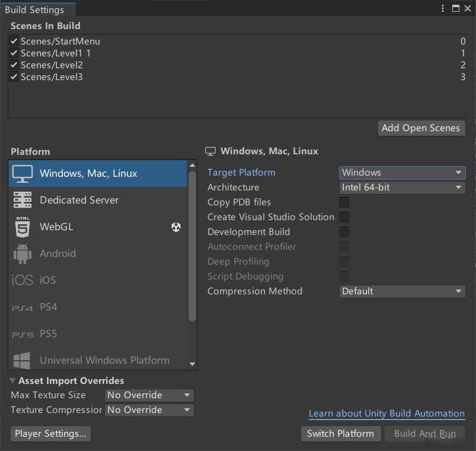The image size is (476, 451).
Task: Click the Dedicated Server platform icon
Action: [x=23, y=200]
